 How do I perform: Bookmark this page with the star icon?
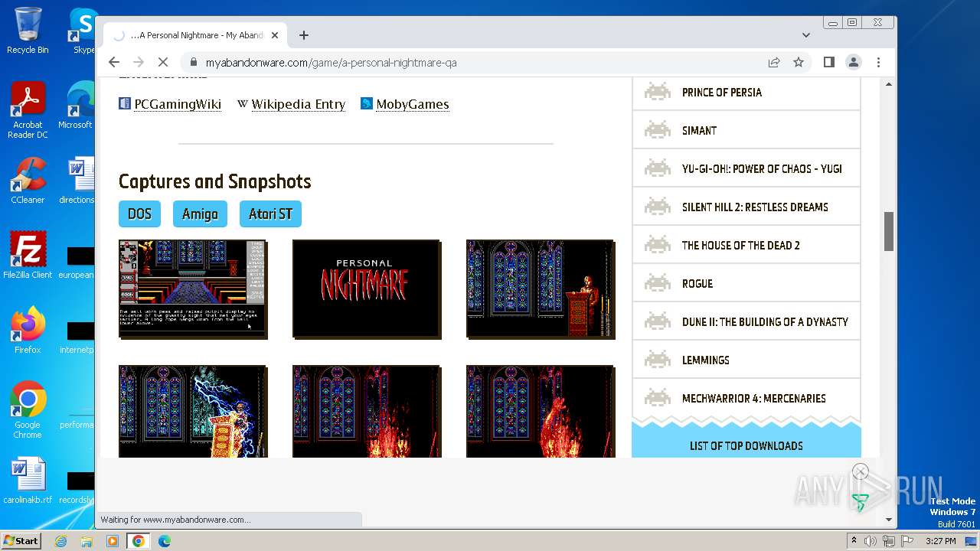pos(799,62)
